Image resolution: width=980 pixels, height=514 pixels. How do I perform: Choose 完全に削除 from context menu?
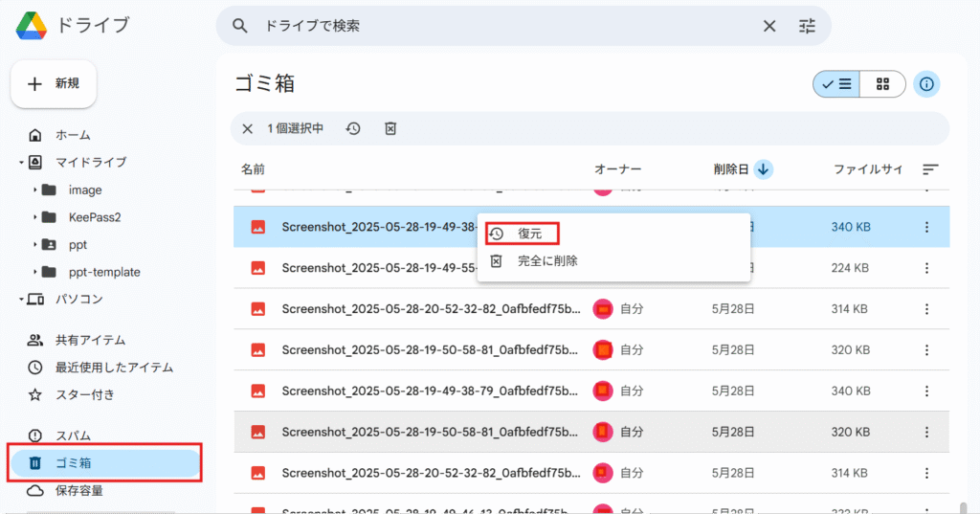(x=613, y=261)
